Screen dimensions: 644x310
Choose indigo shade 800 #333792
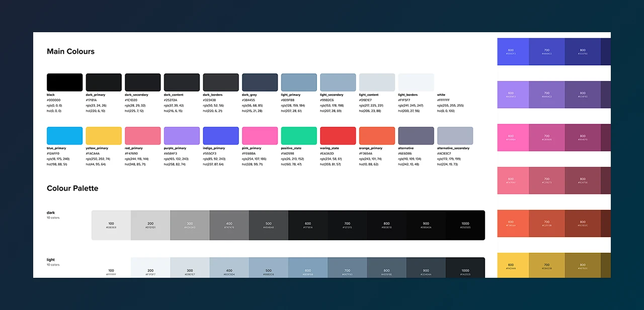pos(583,51)
